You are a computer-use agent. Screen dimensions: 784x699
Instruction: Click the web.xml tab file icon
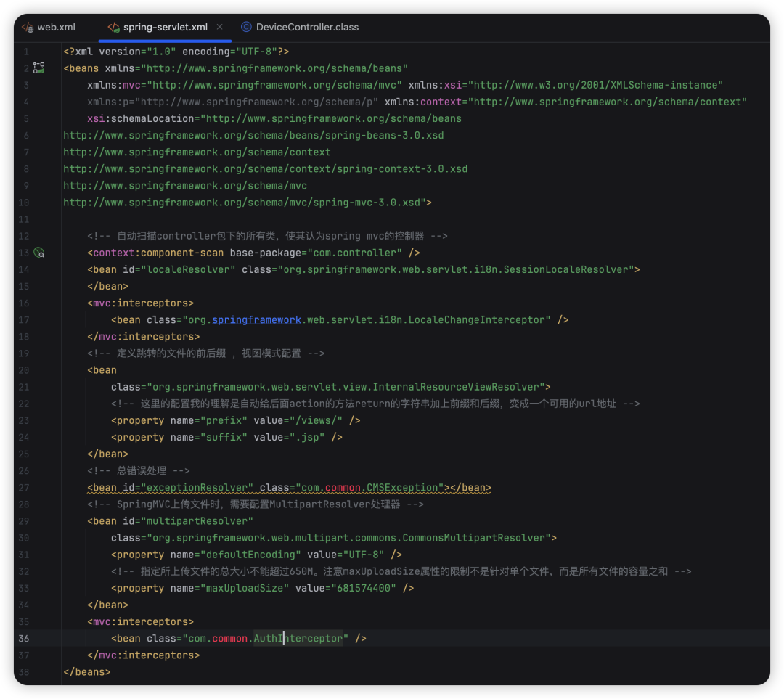[28, 28]
